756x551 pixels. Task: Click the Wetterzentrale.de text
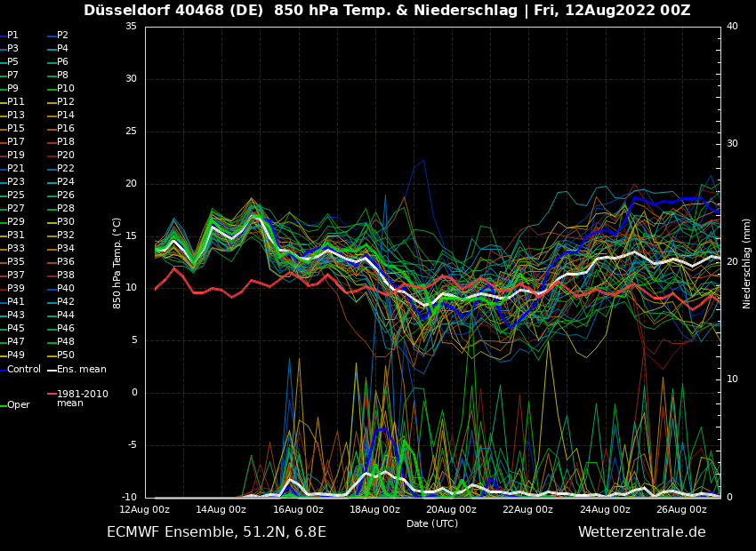[x=641, y=532]
